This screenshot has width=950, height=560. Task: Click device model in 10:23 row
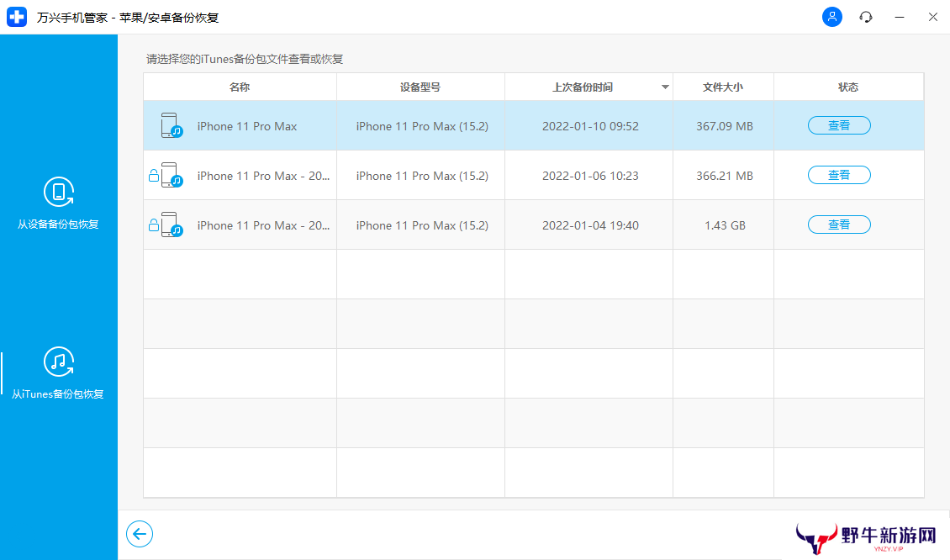click(422, 176)
